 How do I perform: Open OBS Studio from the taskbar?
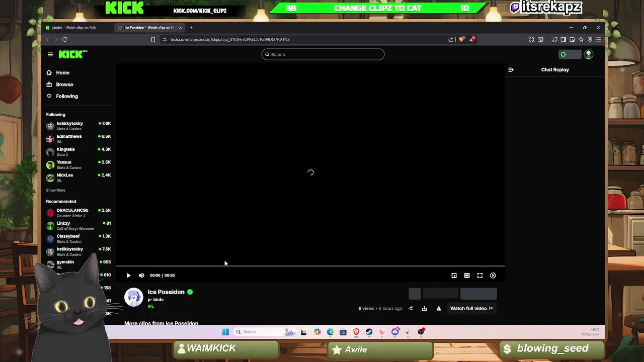pos(421,332)
